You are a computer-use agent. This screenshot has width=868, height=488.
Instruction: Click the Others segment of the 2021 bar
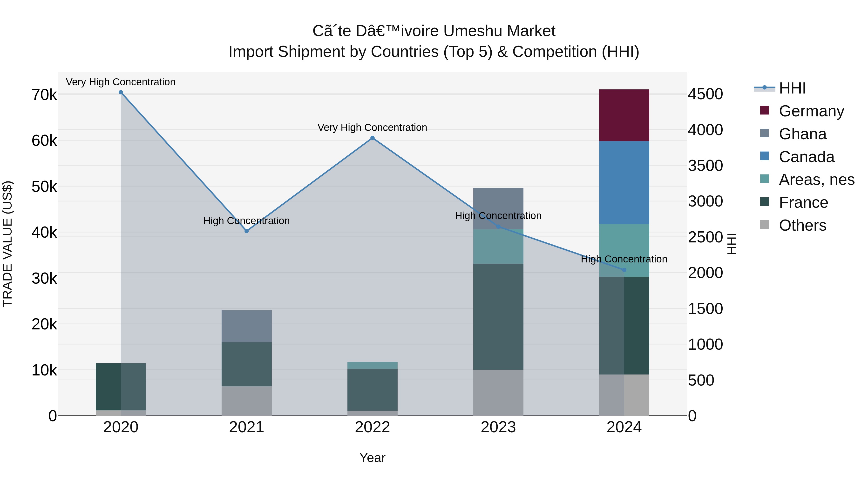click(247, 401)
